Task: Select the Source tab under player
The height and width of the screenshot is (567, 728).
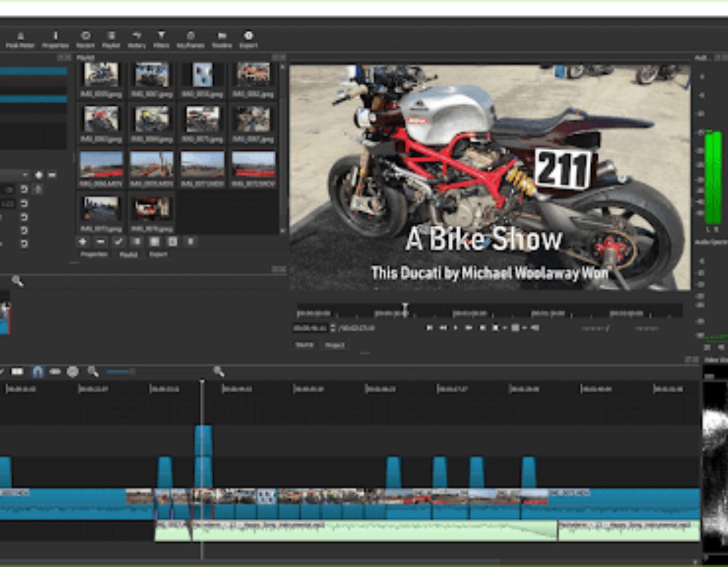Action: (305, 345)
